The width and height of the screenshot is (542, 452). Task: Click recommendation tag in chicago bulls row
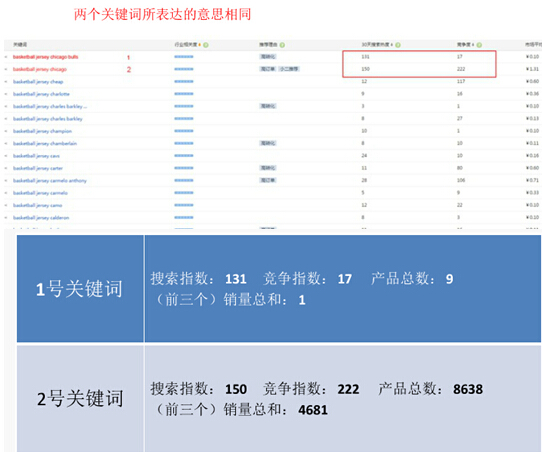coord(268,57)
